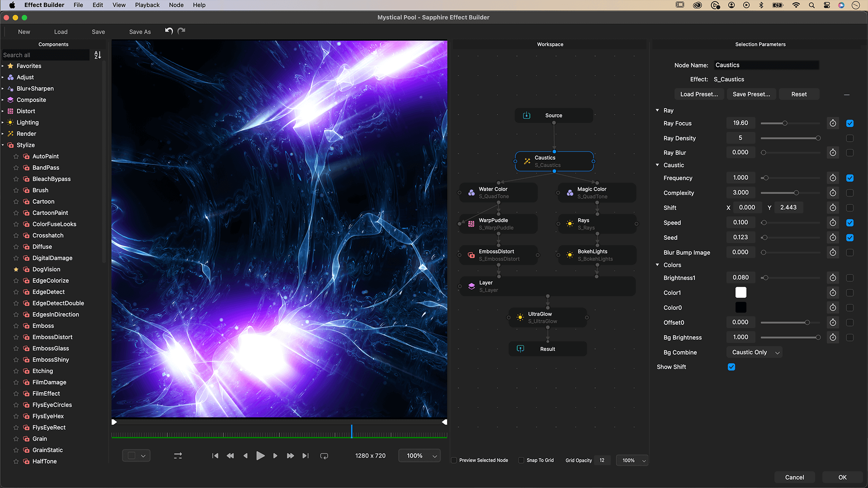Click the white Color1 swatch
Viewport: 868px width, 488px height.
(741, 292)
